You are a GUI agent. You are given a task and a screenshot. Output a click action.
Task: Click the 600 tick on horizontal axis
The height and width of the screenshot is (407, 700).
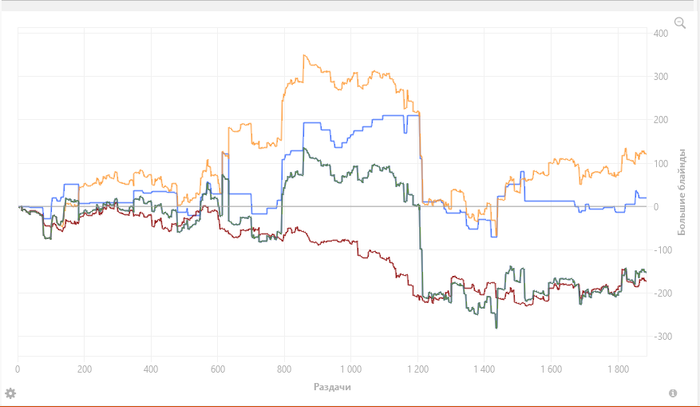click(217, 368)
